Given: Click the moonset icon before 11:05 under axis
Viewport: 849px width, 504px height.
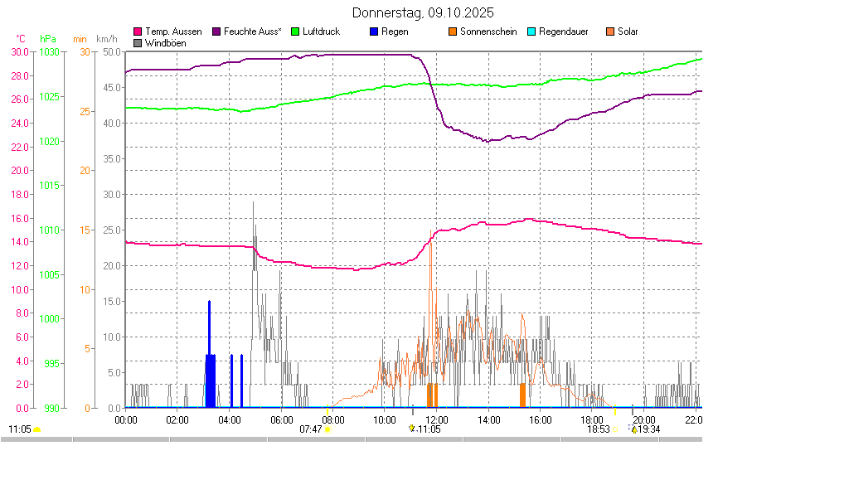Looking at the screenshot, I should click(412, 429).
